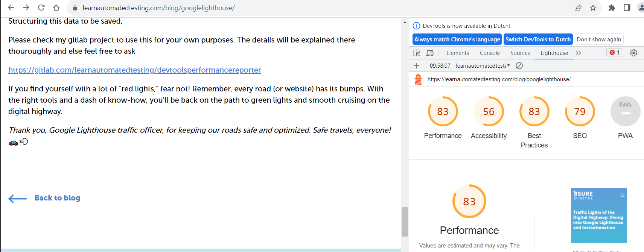
Task: Start a new Lighthouse report
Action: coord(417,66)
